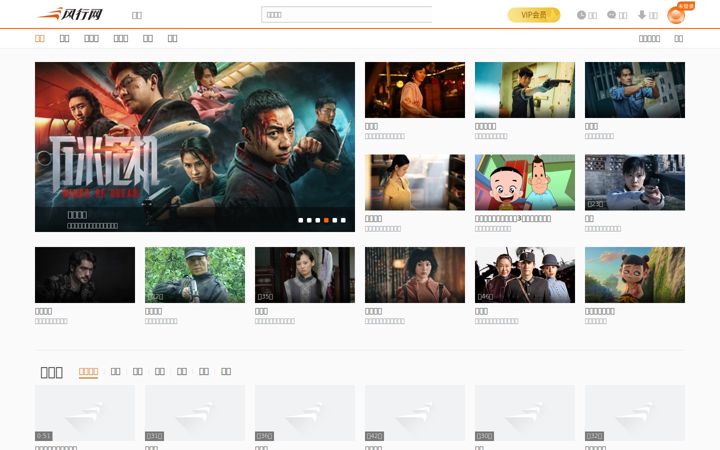Open messages via the speech bubble icon
720x450 pixels.
coord(611,15)
